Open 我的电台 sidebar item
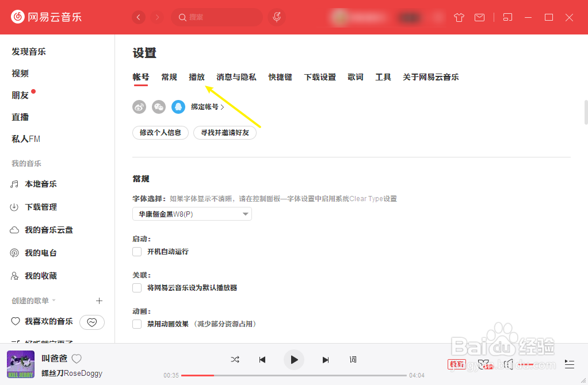 tap(41, 253)
